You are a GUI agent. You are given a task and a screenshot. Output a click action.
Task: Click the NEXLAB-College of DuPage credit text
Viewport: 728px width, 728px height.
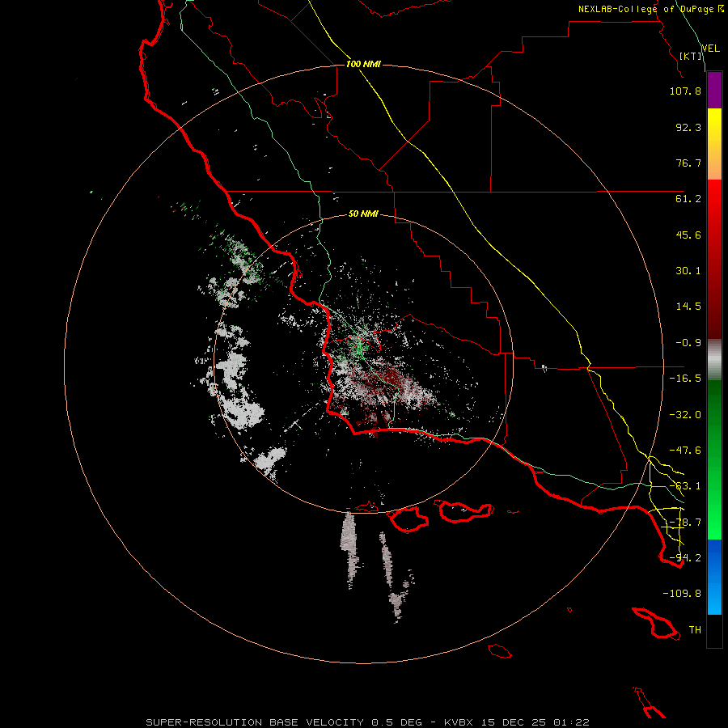coord(646,9)
